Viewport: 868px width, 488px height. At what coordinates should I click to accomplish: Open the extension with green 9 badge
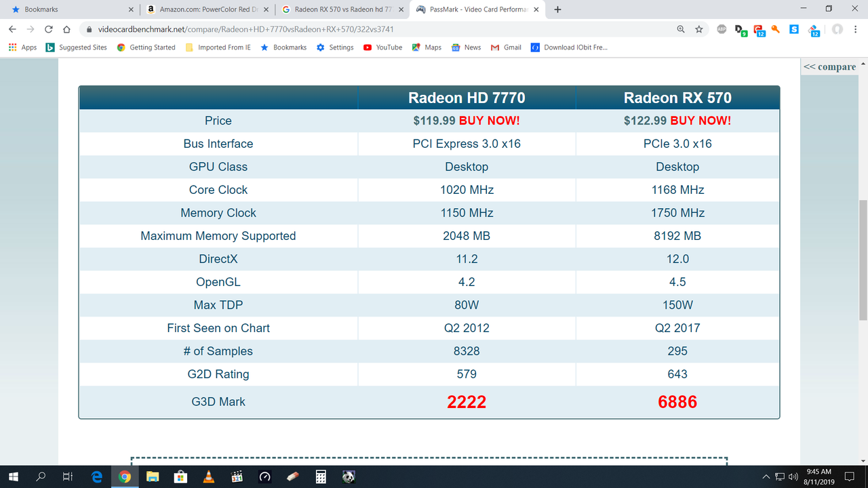pyautogui.click(x=741, y=30)
